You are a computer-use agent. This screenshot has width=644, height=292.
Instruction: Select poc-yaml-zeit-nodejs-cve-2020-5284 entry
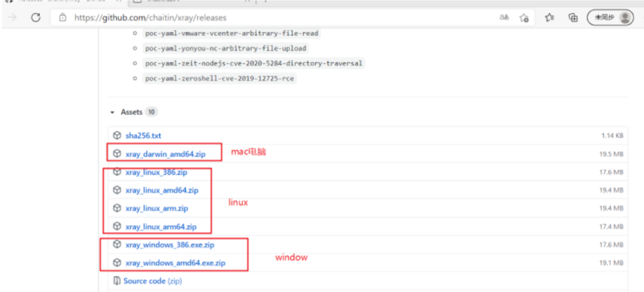point(253,64)
